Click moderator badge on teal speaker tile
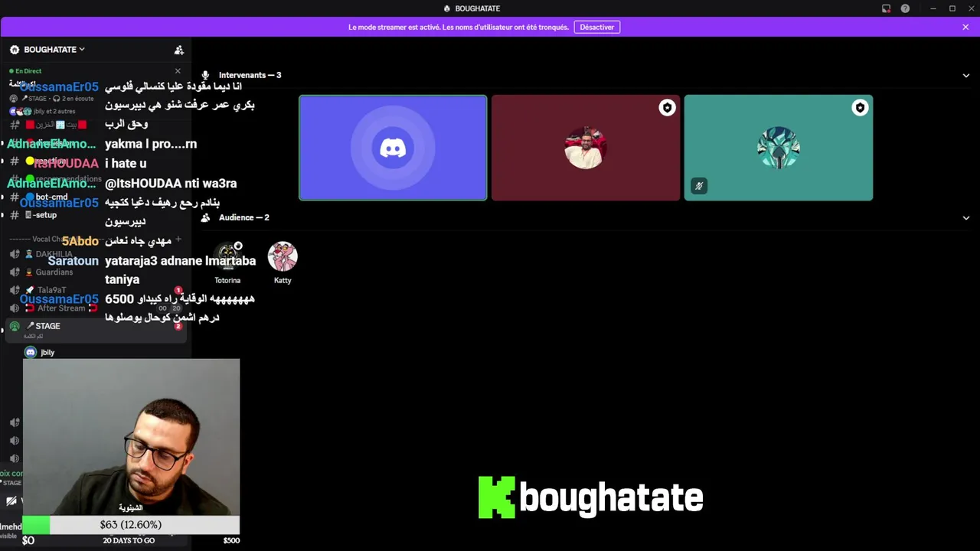Image resolution: width=980 pixels, height=551 pixels. tap(860, 108)
